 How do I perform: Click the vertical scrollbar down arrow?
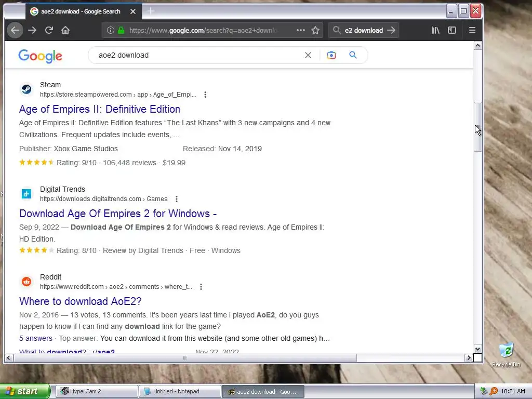click(x=478, y=349)
